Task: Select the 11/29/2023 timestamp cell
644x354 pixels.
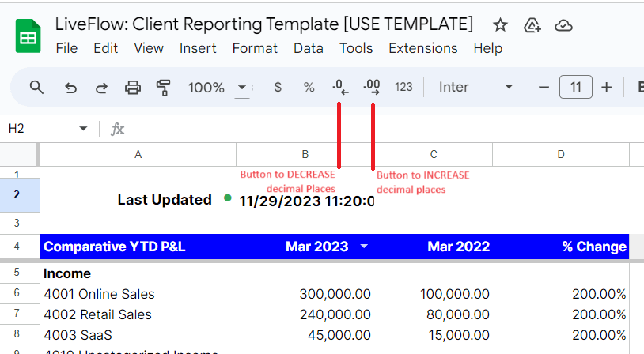Action: 305,195
